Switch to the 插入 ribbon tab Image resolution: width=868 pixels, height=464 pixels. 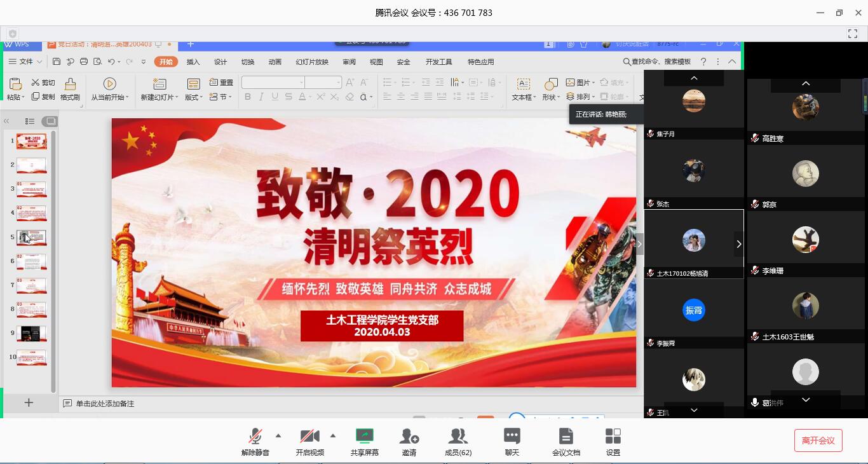point(193,62)
